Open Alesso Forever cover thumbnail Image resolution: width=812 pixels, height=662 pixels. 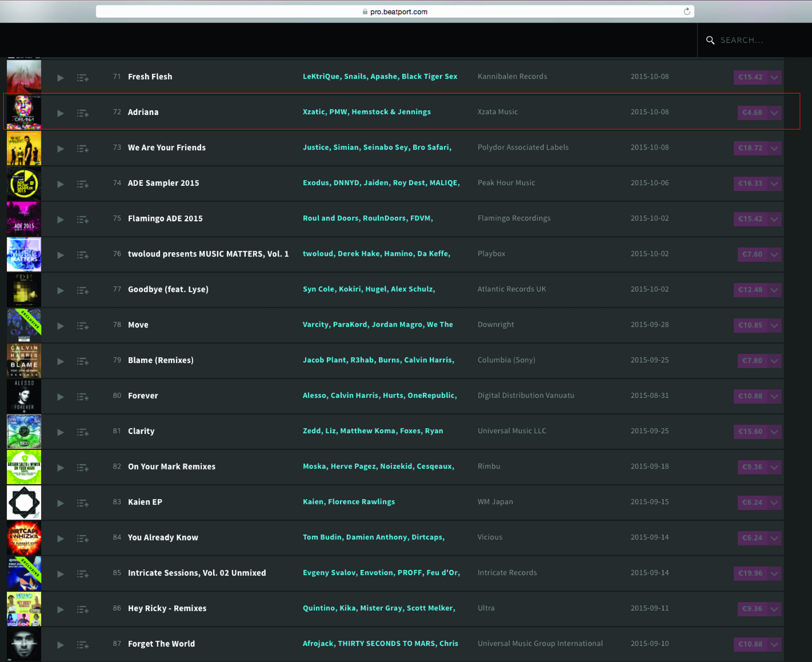point(24,396)
